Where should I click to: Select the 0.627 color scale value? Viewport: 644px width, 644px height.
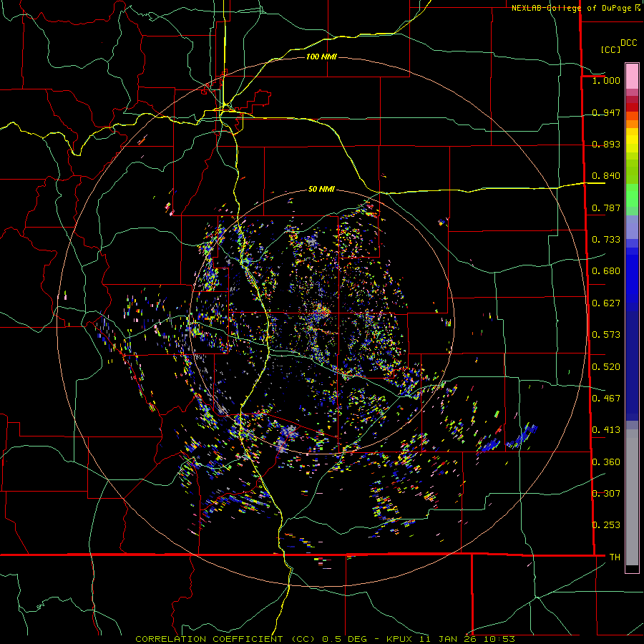coord(606,303)
